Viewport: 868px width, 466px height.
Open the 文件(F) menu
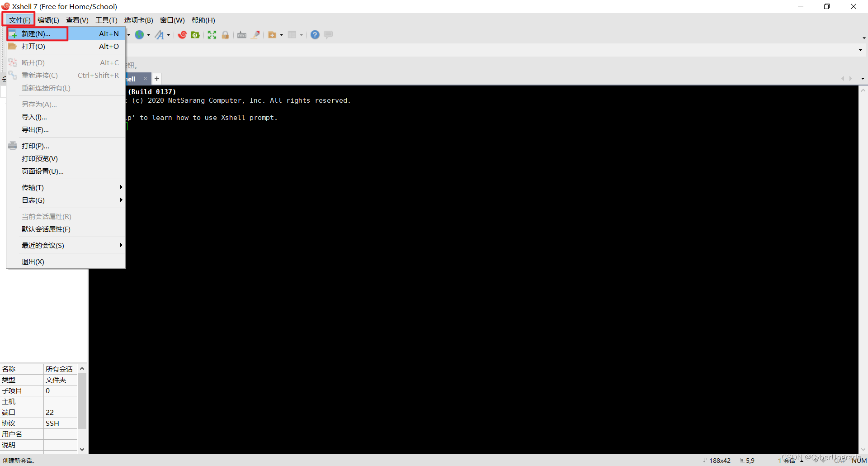(19, 20)
